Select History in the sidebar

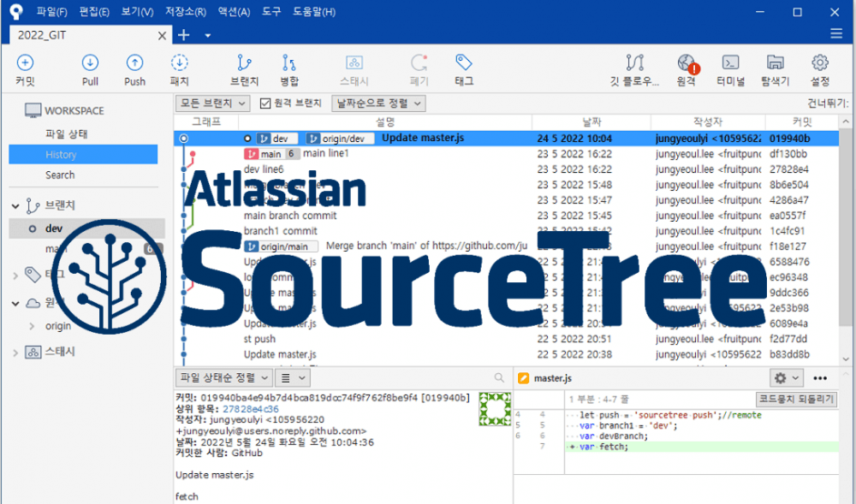coord(83,154)
